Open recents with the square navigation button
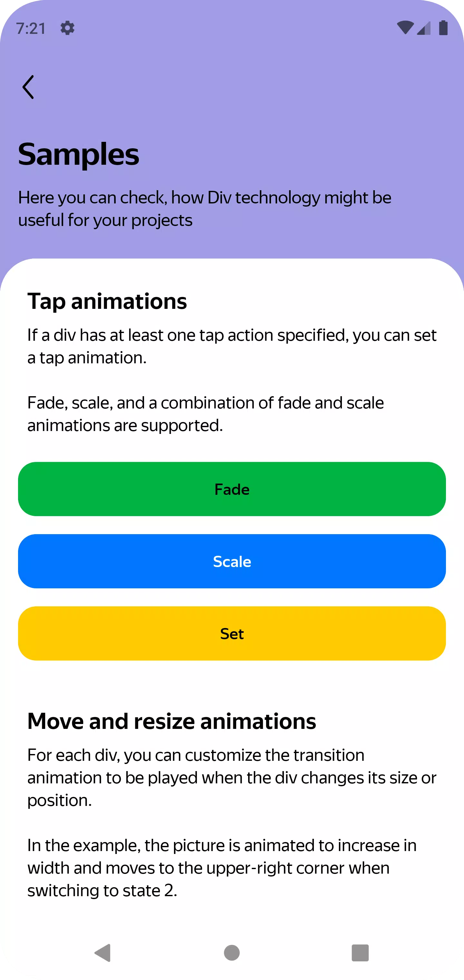Viewport: 464px width, 980px height. (x=360, y=953)
